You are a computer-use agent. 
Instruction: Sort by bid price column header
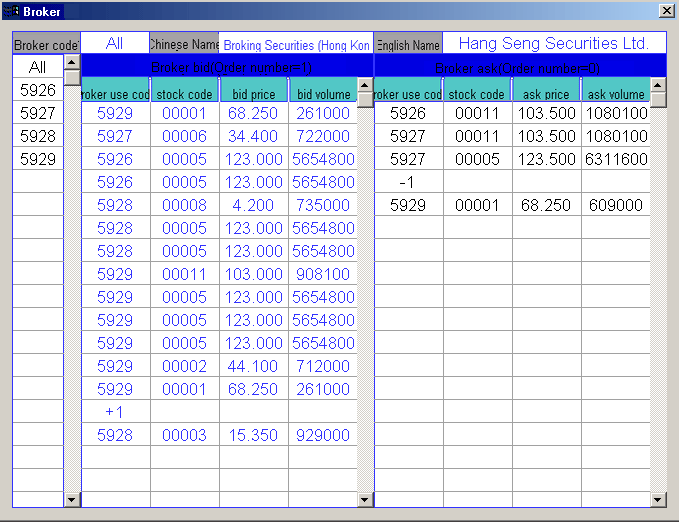click(x=254, y=91)
